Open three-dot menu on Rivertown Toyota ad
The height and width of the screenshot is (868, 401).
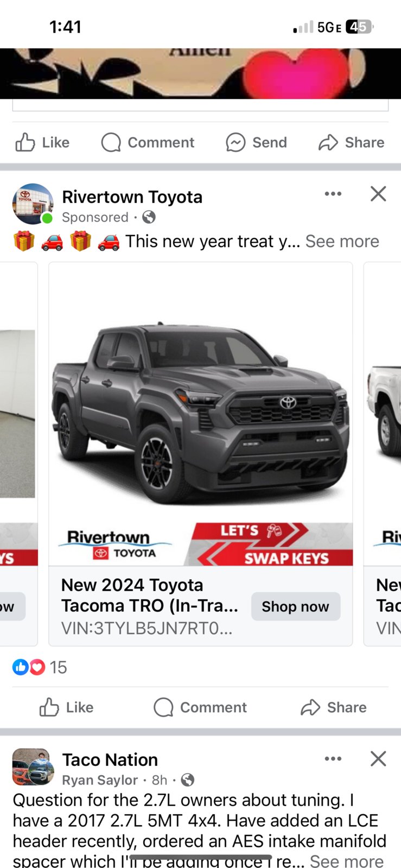click(333, 194)
